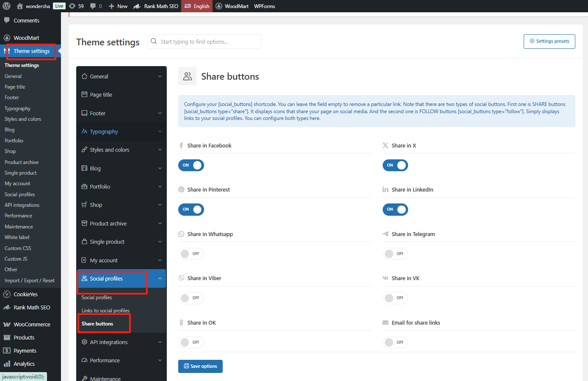The height and width of the screenshot is (381, 588).
Task: Click the Payments icon in sidebar
Action: [7, 350]
